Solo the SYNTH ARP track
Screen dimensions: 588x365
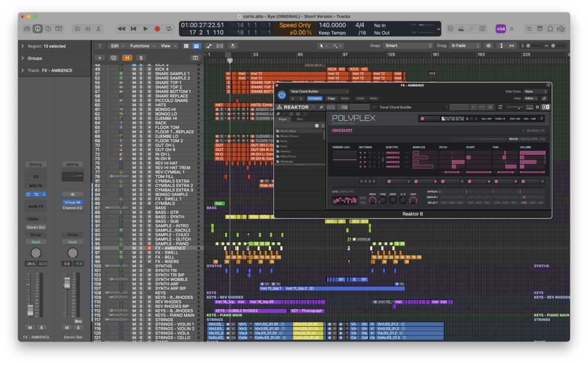coord(141,284)
